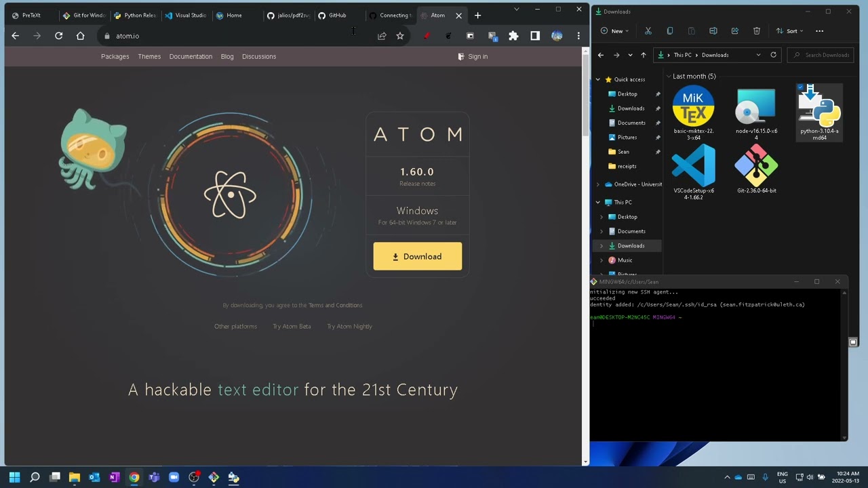Expand Documents under This PC
Image resolution: width=868 pixels, height=488 pixels.
pos(601,231)
